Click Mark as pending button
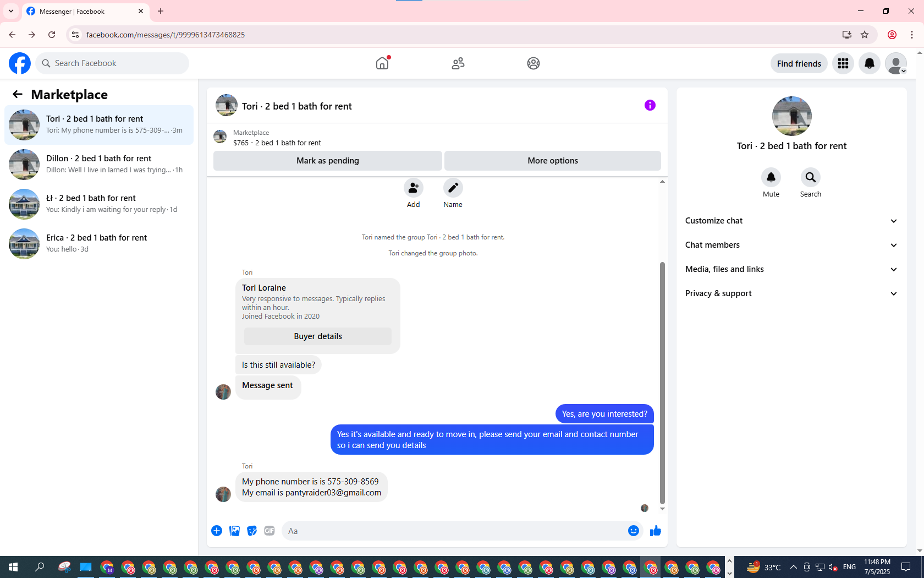 coord(328,161)
